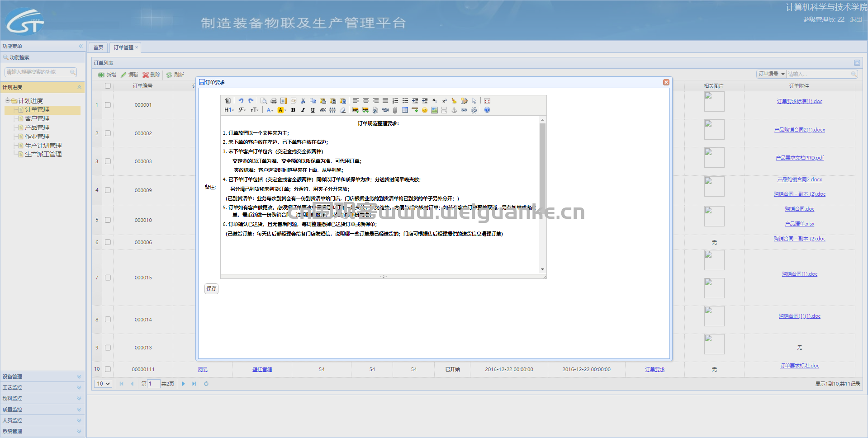Insert a table in the editor
The image size is (868, 438).
coord(405,110)
